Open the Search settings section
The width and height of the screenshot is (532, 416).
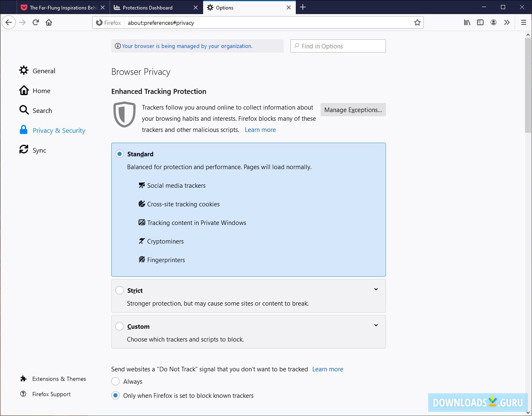click(41, 110)
